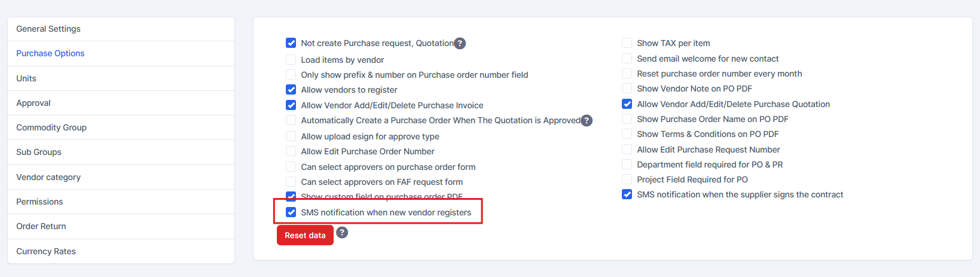Check Project Field Required for PO

click(627, 179)
